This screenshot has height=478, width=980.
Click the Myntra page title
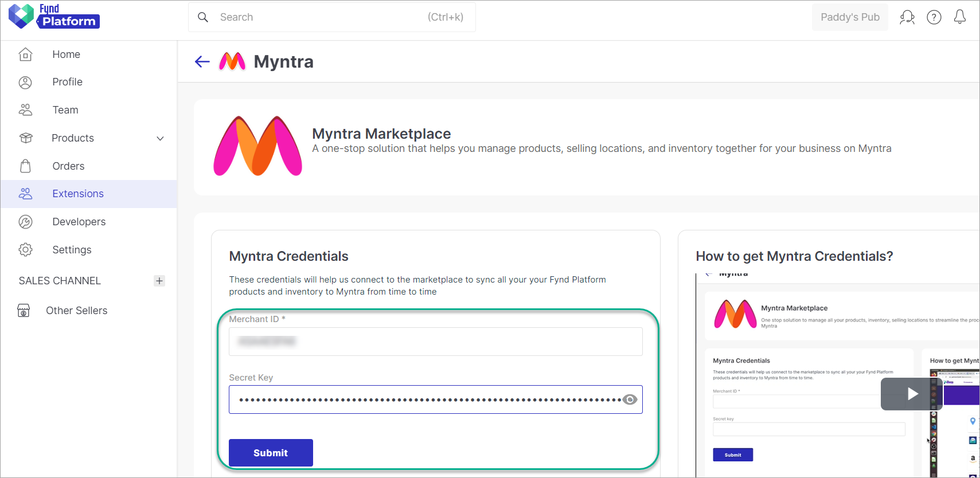point(283,61)
